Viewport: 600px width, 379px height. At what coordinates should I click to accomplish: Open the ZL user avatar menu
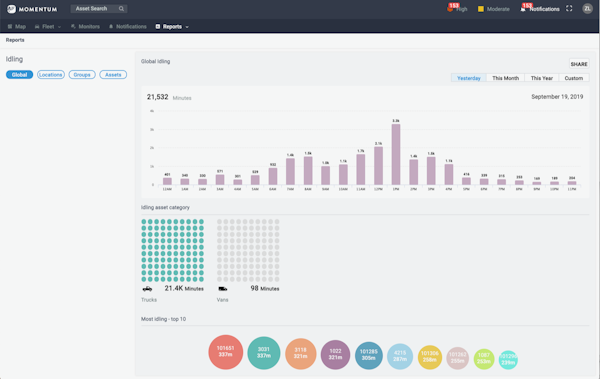587,8
